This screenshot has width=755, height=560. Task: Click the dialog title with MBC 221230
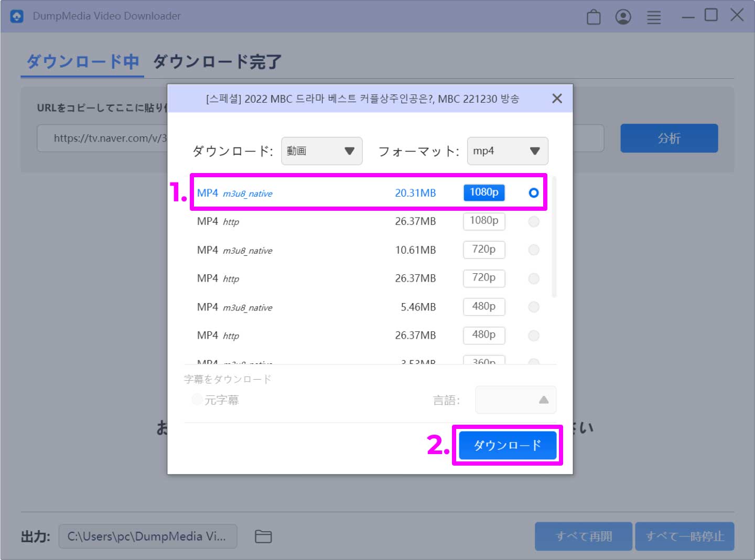(362, 99)
